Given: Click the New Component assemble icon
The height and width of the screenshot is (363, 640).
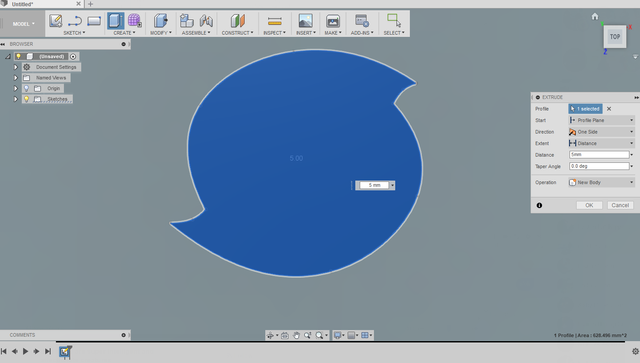Looking at the screenshot, I should [x=187, y=20].
